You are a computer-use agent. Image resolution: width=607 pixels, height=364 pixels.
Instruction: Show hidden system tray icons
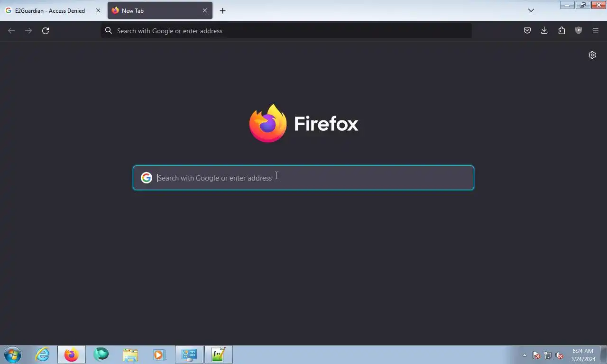tap(524, 355)
